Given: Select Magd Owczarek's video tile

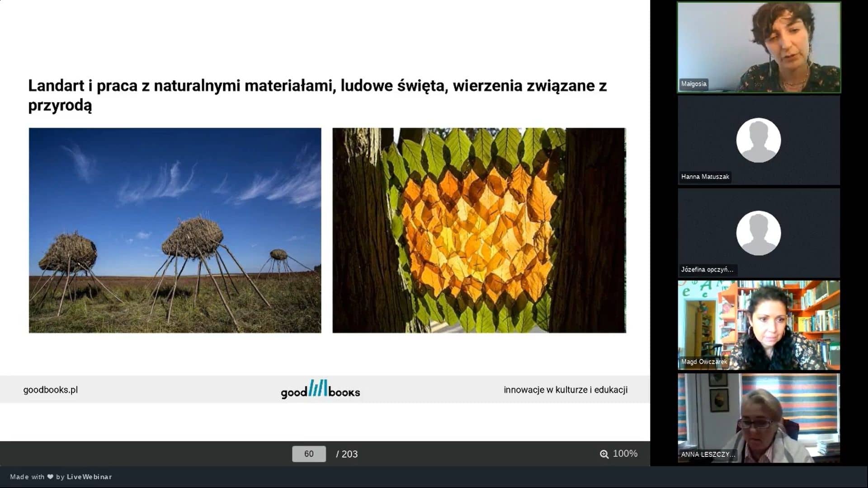Looking at the screenshot, I should (x=759, y=325).
